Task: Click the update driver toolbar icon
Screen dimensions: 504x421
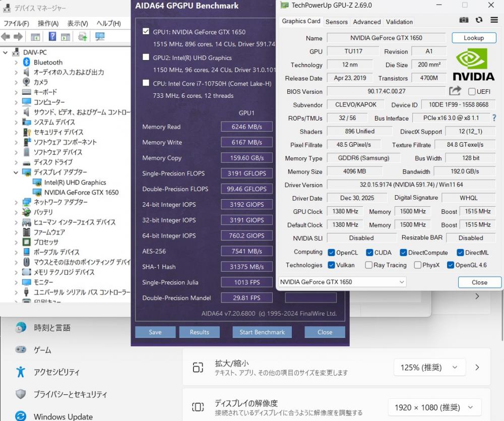Action: pos(82,36)
